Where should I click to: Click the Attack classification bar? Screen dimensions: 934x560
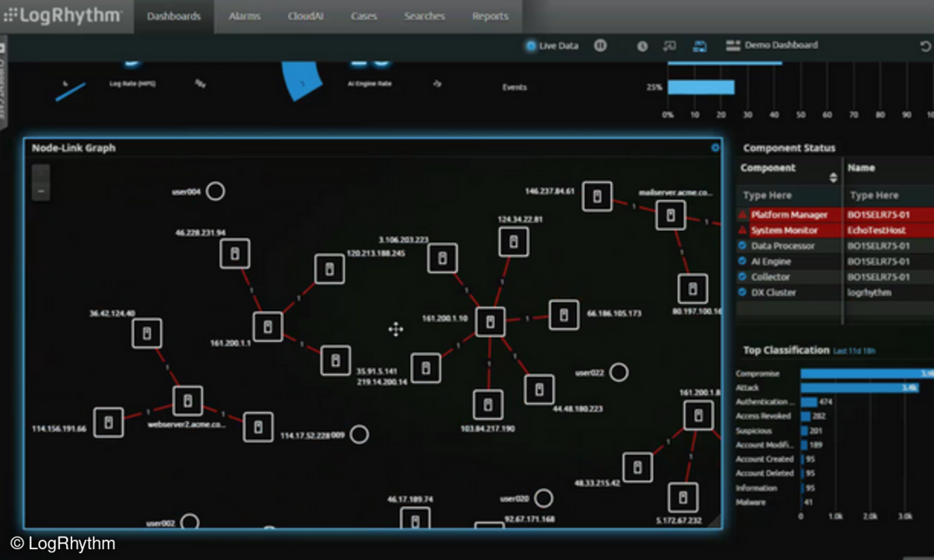pos(860,387)
